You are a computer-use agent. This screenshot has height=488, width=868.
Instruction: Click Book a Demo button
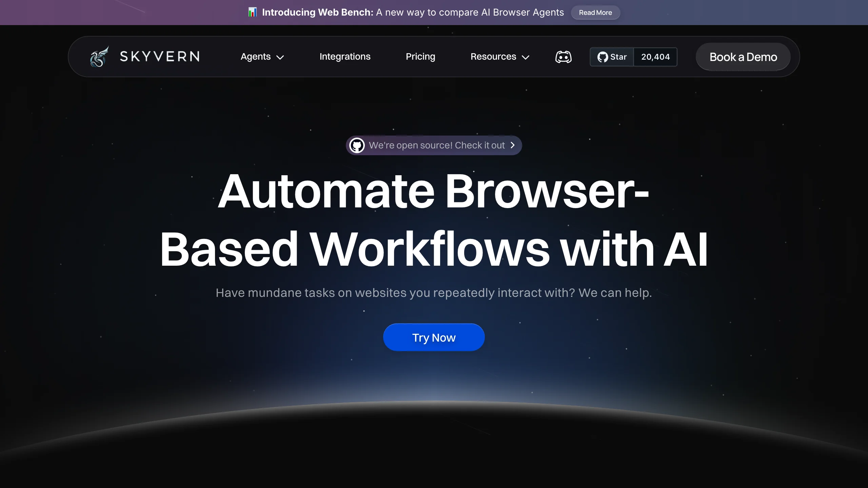pyautogui.click(x=743, y=57)
